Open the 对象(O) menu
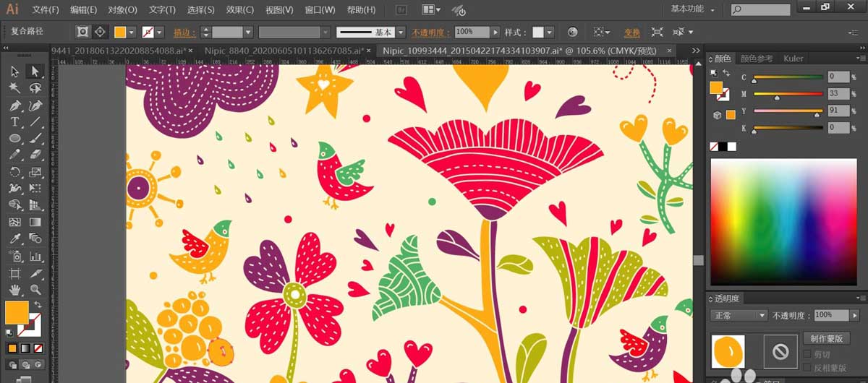868x383 pixels. 122,10
